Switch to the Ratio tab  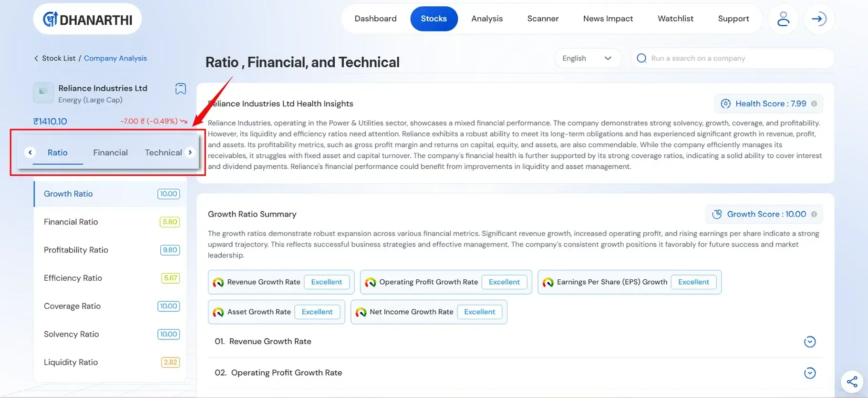click(x=58, y=153)
